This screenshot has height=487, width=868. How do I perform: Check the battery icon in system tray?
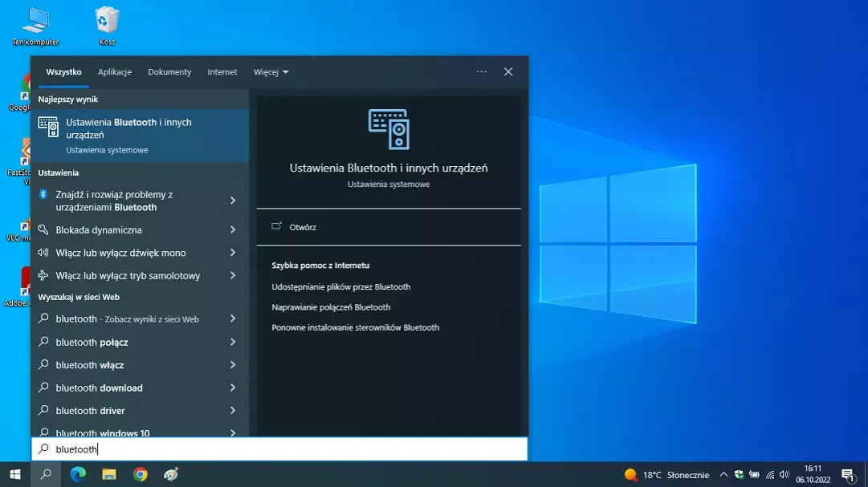(x=755, y=474)
